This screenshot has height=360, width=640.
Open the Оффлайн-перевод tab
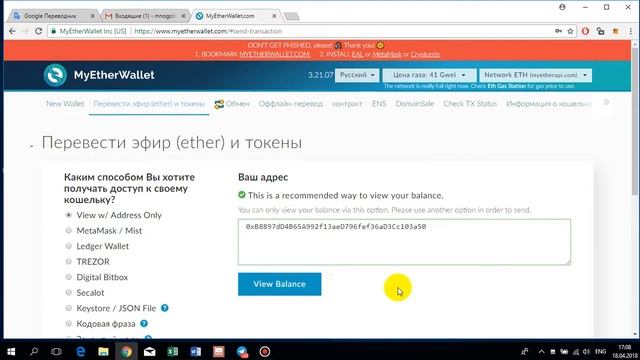(x=291, y=104)
